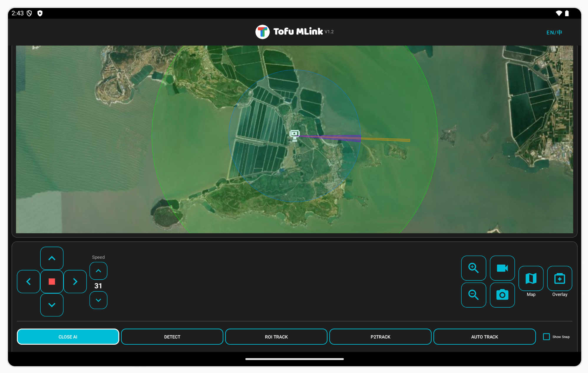Click the gimbal camera marker on map
588x373 pixels.
[294, 135]
